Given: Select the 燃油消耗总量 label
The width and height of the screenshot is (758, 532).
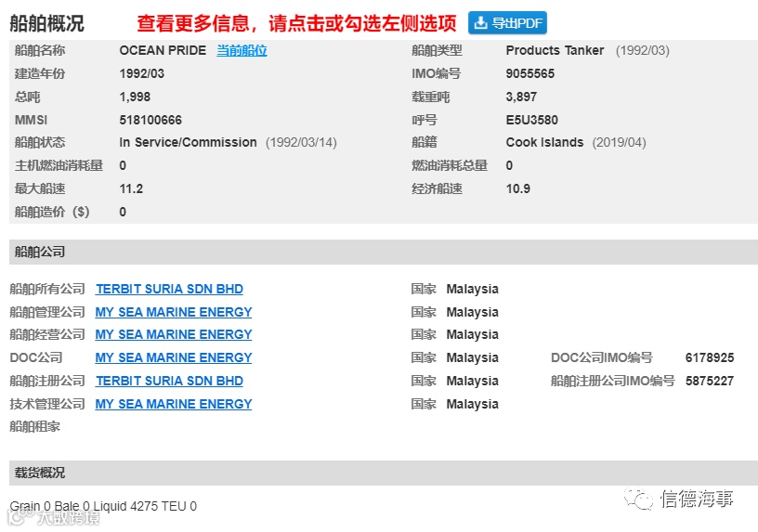Looking at the screenshot, I should pos(449,165).
